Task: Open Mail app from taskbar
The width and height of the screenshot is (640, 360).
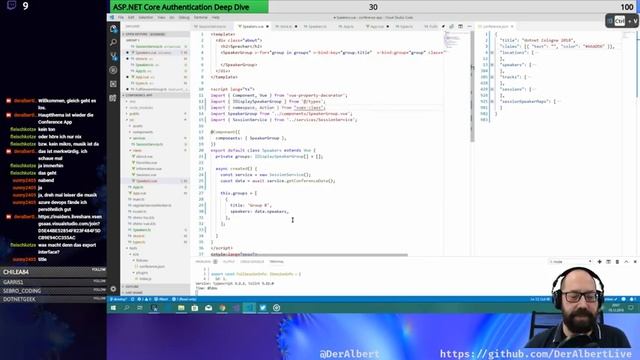Action: coord(209,308)
